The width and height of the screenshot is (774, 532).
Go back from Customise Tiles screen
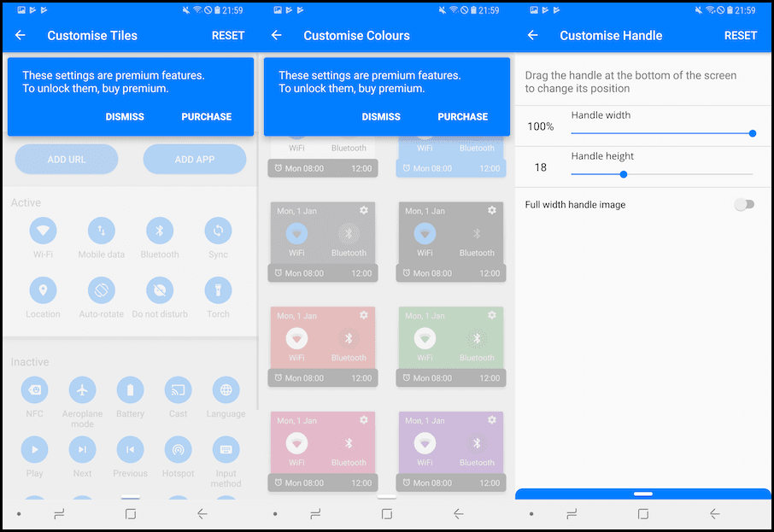pyautogui.click(x=21, y=36)
